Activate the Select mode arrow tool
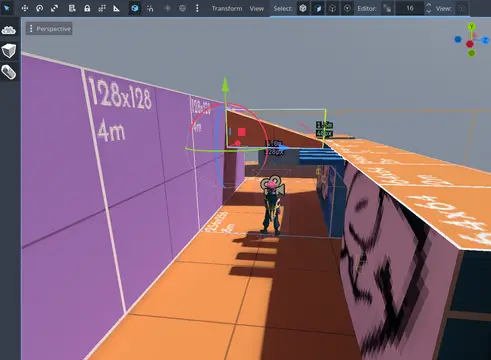Screen dimensions: 491x360 pyautogui.click(x=7, y=8)
